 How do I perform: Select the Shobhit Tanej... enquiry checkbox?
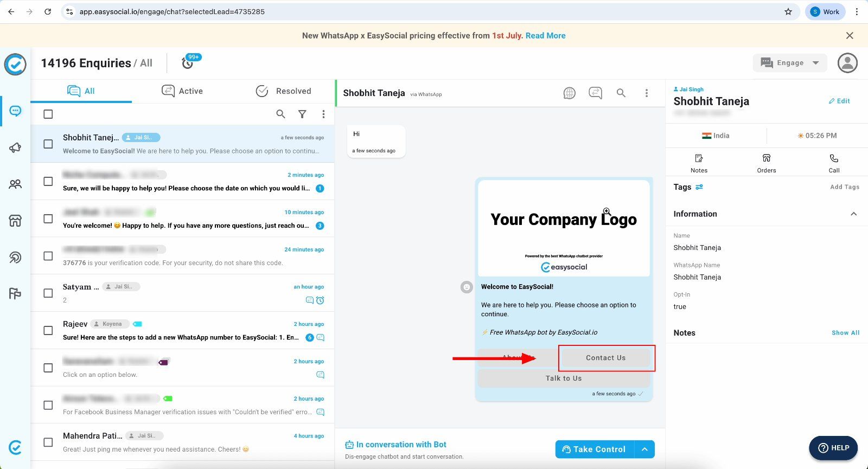[x=48, y=144]
